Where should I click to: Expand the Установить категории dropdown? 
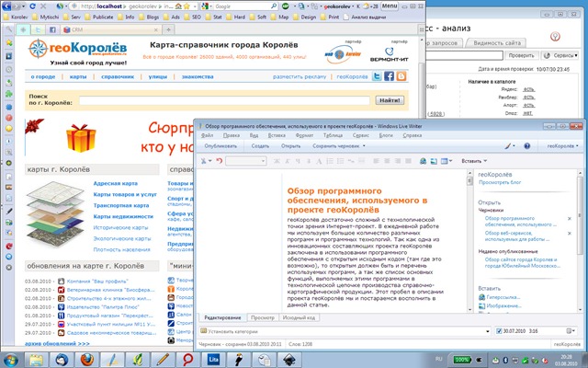(x=488, y=331)
